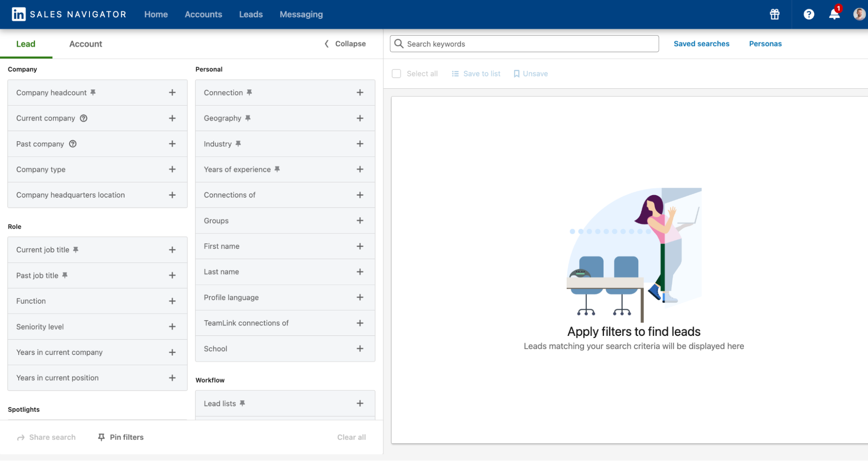
Task: Click the pin icon beside Past job title
Action: pos(65,275)
